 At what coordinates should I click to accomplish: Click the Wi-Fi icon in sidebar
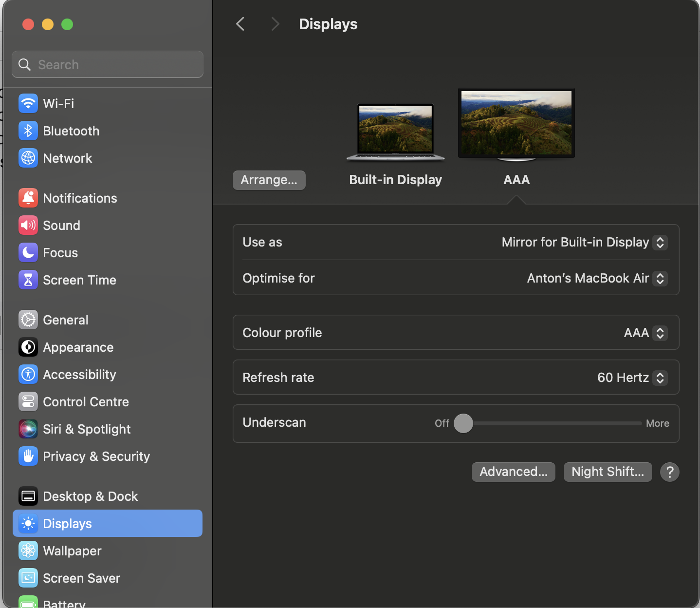coord(28,103)
